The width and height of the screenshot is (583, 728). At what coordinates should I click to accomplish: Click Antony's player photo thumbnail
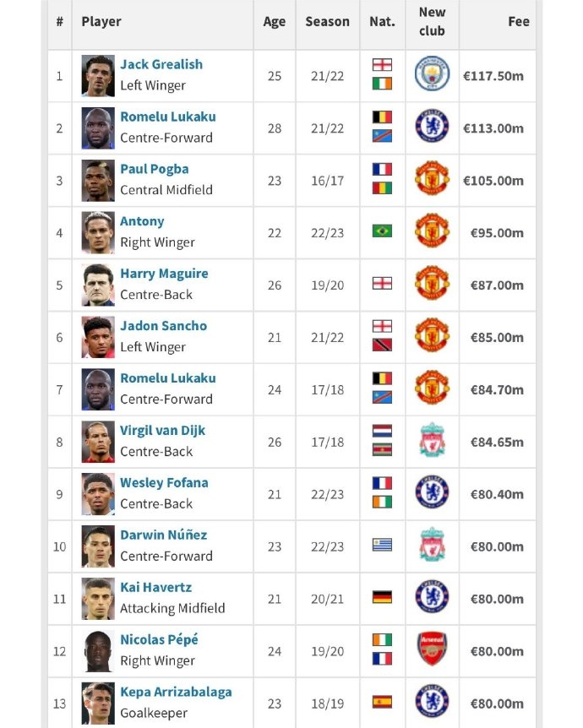[x=98, y=232]
